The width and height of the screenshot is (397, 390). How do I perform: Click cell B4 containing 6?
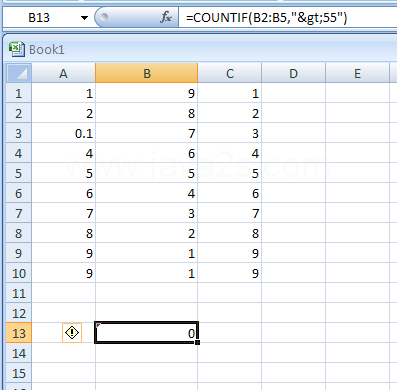[147, 153]
